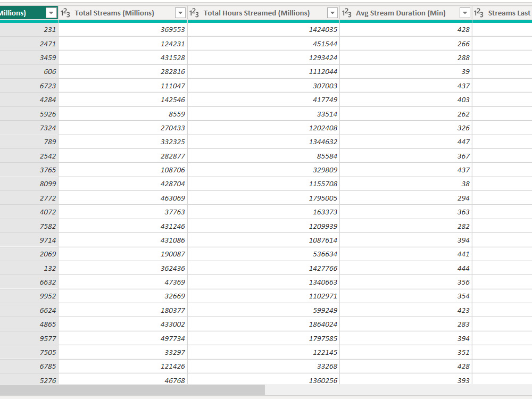Select cell with value 1795005

(x=264, y=198)
